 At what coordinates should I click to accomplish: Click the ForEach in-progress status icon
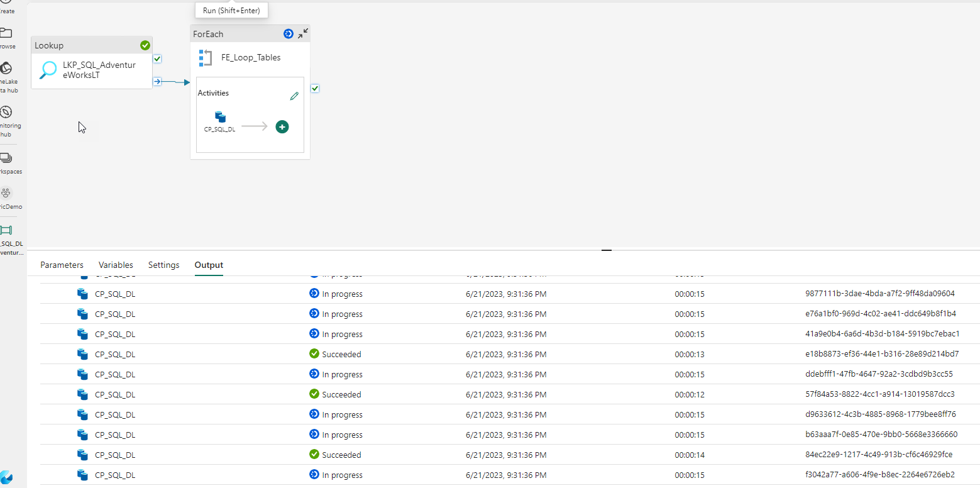tap(289, 34)
